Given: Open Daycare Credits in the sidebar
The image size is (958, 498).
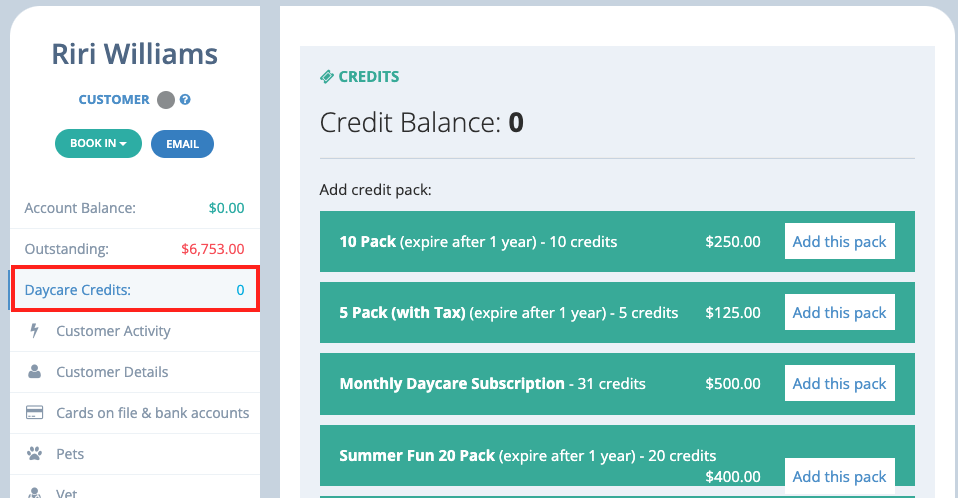Looking at the screenshot, I should tap(135, 290).
